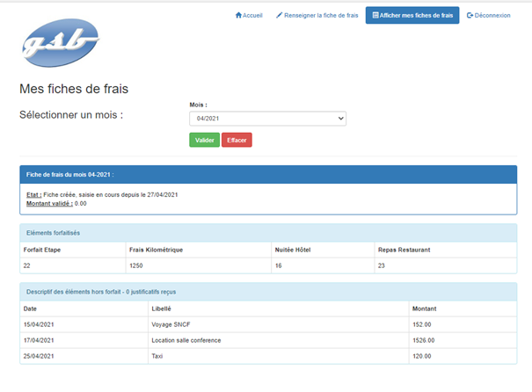This screenshot has width=532, height=392.
Task: Open Renseigner la fiche de frais text link
Action: coord(322,15)
